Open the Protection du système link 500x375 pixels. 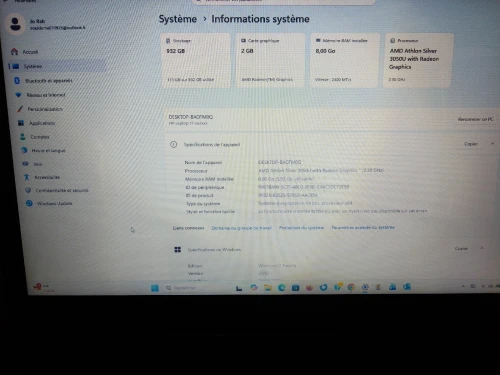click(302, 228)
